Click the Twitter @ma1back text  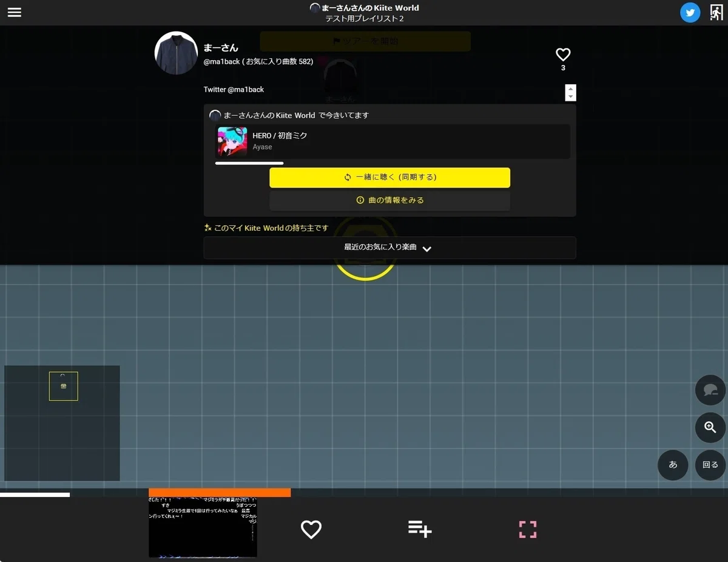(234, 89)
